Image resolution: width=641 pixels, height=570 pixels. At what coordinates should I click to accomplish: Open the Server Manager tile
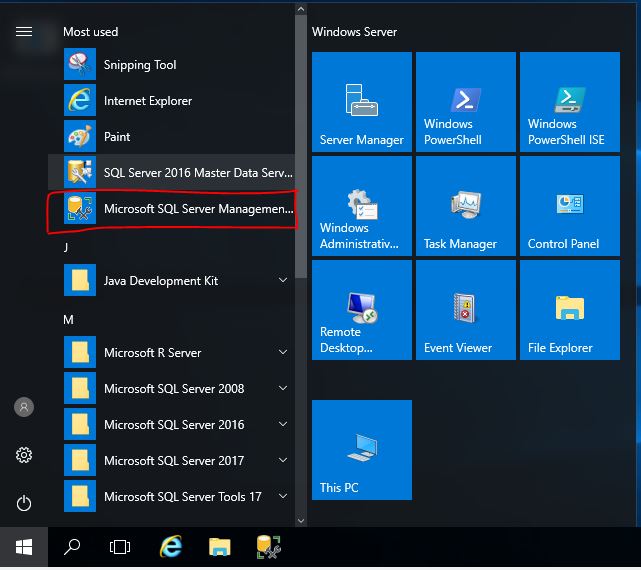362,102
